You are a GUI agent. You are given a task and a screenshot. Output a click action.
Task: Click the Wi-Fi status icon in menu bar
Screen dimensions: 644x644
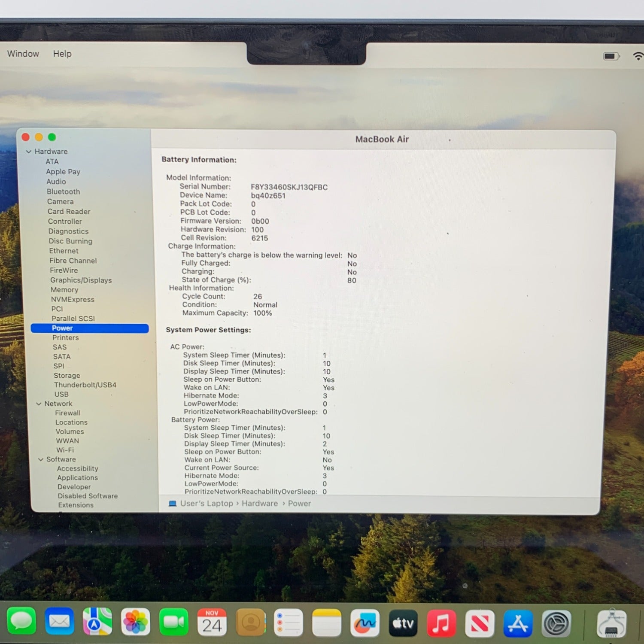(x=638, y=56)
